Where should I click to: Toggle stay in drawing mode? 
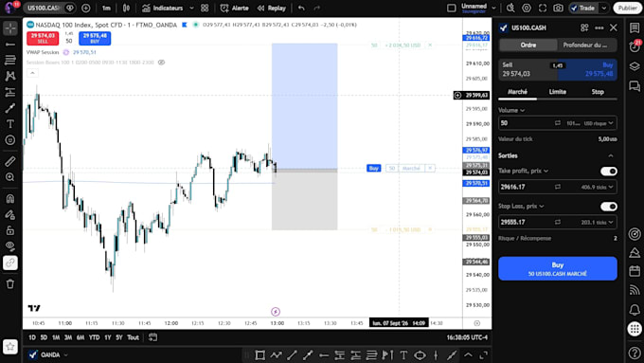(10, 214)
